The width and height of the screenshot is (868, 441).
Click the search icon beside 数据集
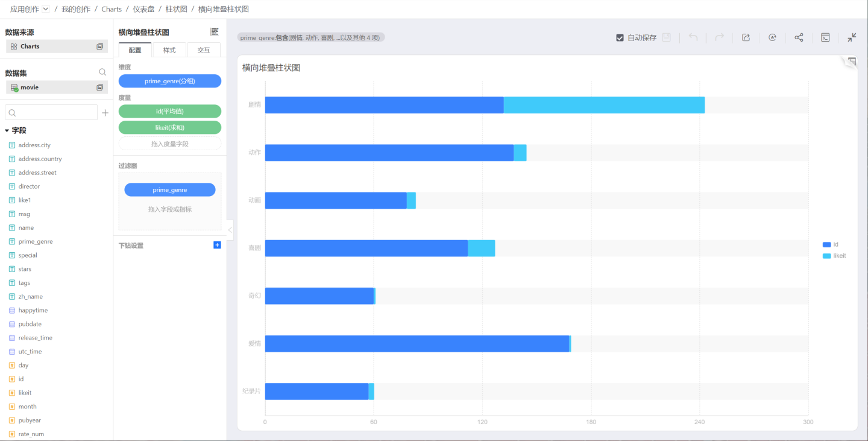point(102,72)
